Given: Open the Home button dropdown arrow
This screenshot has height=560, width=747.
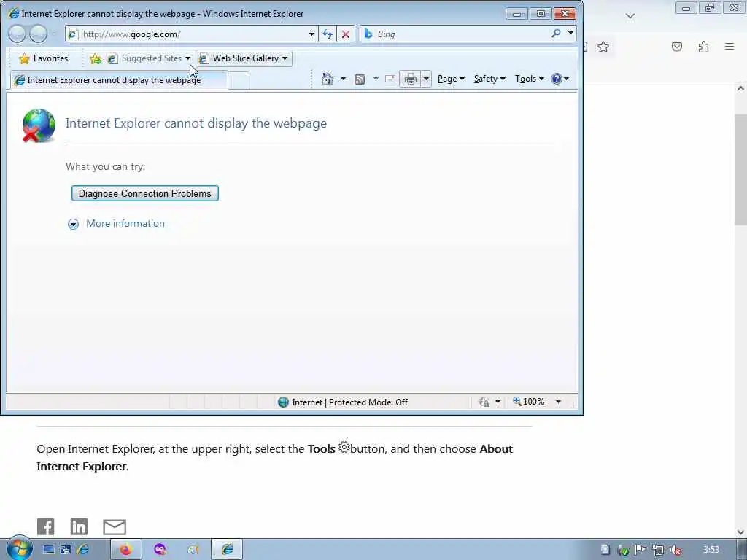Looking at the screenshot, I should coord(343,79).
